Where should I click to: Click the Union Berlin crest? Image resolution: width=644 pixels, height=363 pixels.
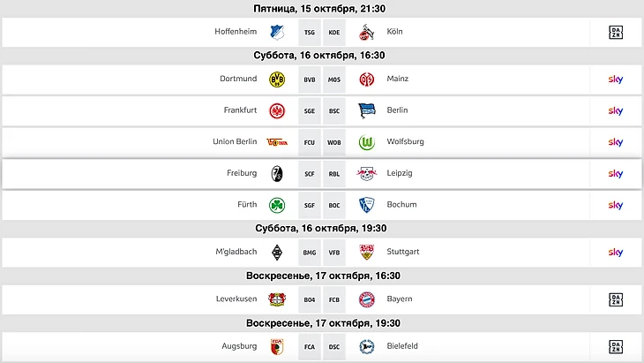pos(276,142)
